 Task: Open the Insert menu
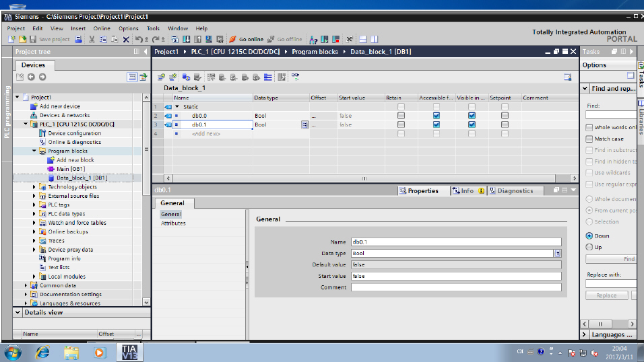78,28
